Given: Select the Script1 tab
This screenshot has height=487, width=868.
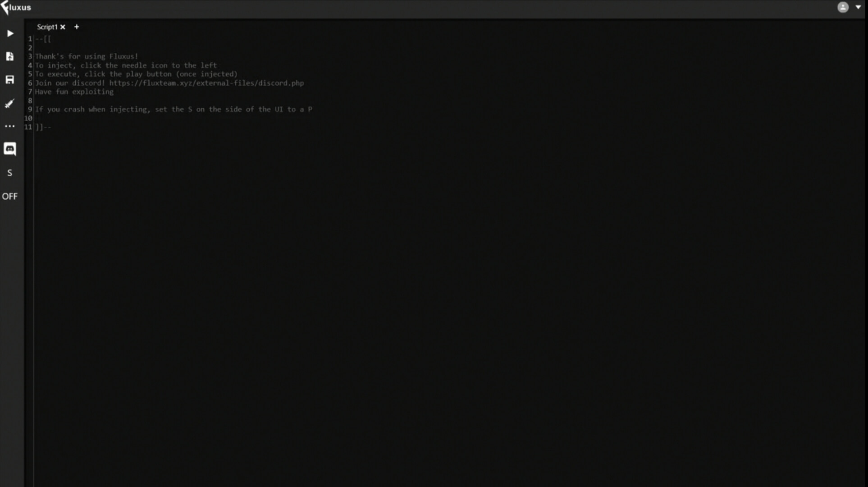Looking at the screenshot, I should tap(47, 27).
